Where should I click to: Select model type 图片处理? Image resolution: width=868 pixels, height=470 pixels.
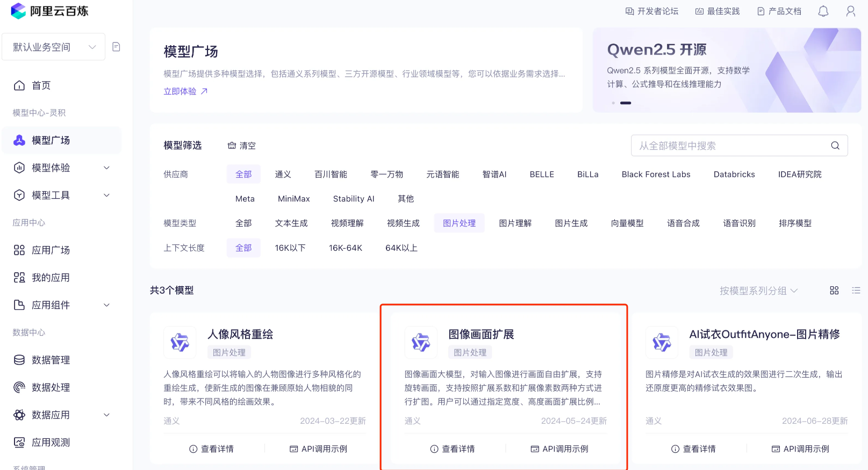460,223
